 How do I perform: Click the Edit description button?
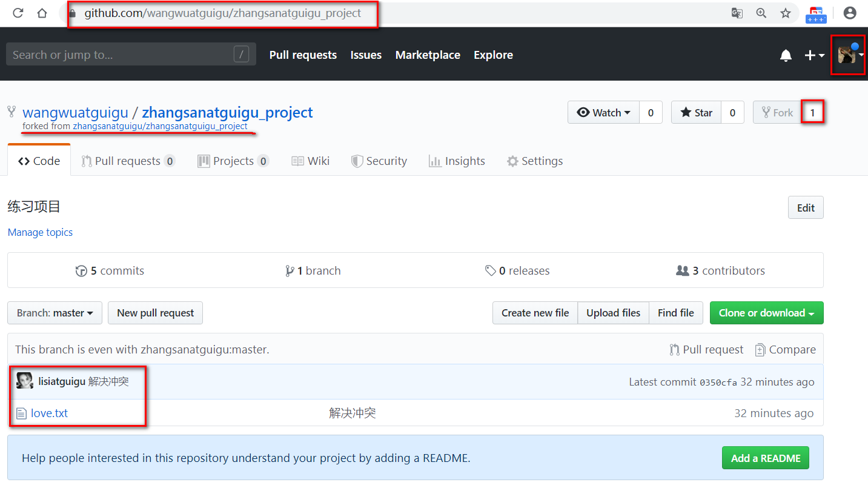806,207
